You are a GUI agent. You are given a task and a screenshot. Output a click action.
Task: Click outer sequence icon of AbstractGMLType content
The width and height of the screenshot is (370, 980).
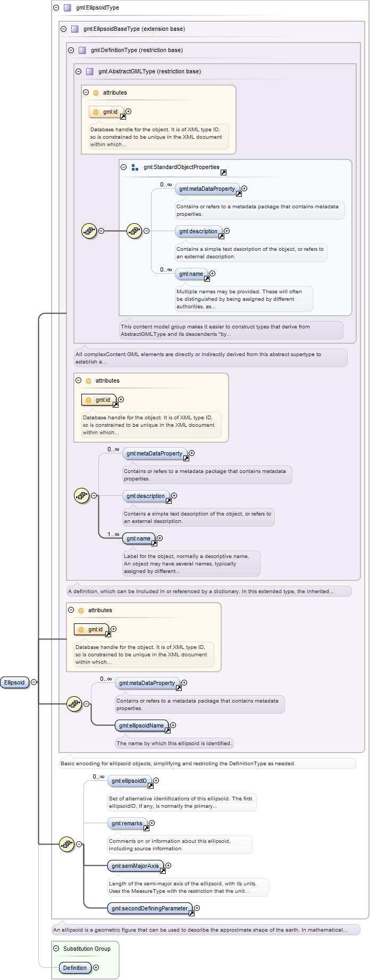(89, 231)
